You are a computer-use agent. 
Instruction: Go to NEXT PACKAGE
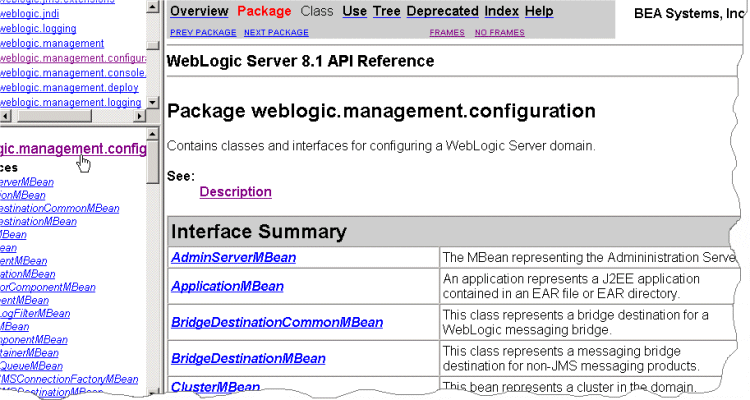click(x=276, y=33)
